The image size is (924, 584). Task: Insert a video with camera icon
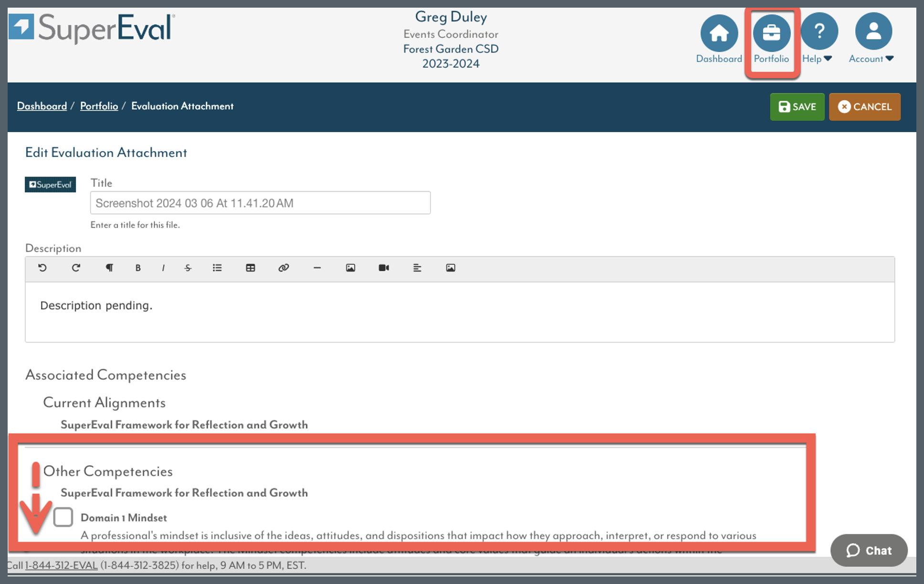[x=384, y=268]
